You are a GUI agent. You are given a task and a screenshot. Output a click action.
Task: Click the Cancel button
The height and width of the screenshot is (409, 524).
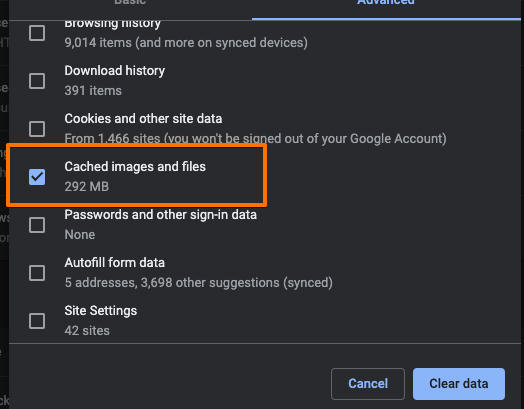pyautogui.click(x=368, y=384)
